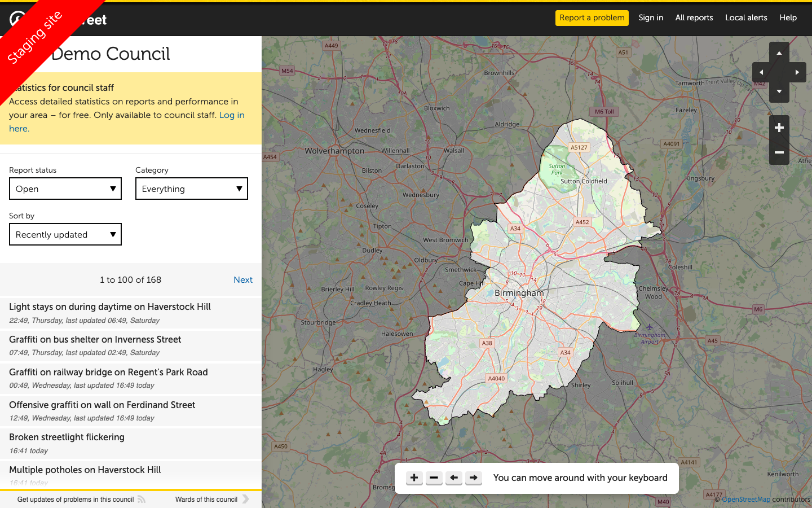Viewport: 812px width, 508px height.
Task: Click the map zoom in icon
Action: click(779, 127)
